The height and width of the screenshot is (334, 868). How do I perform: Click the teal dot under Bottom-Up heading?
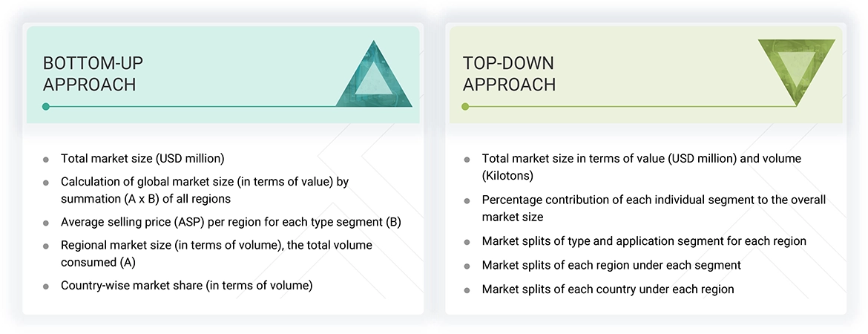(x=46, y=107)
